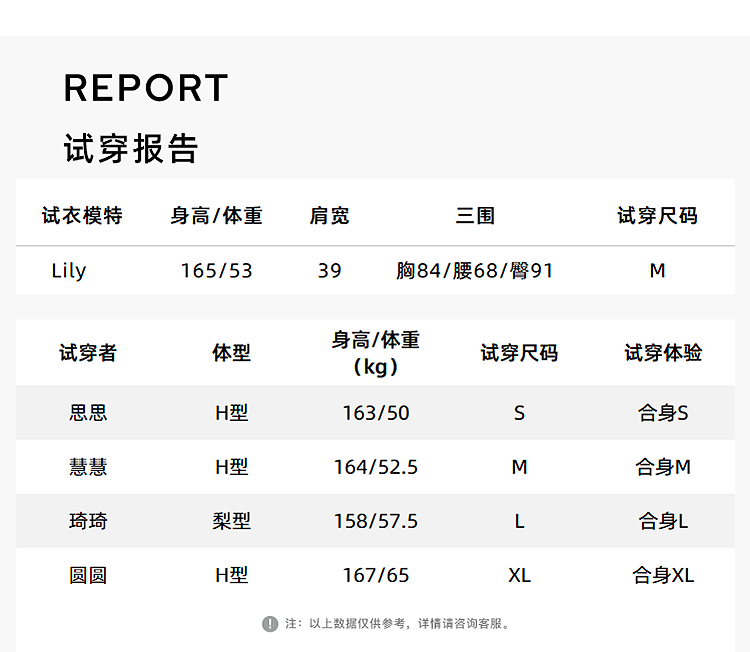Select Lily's height/weight value 165/53

pos(216,271)
